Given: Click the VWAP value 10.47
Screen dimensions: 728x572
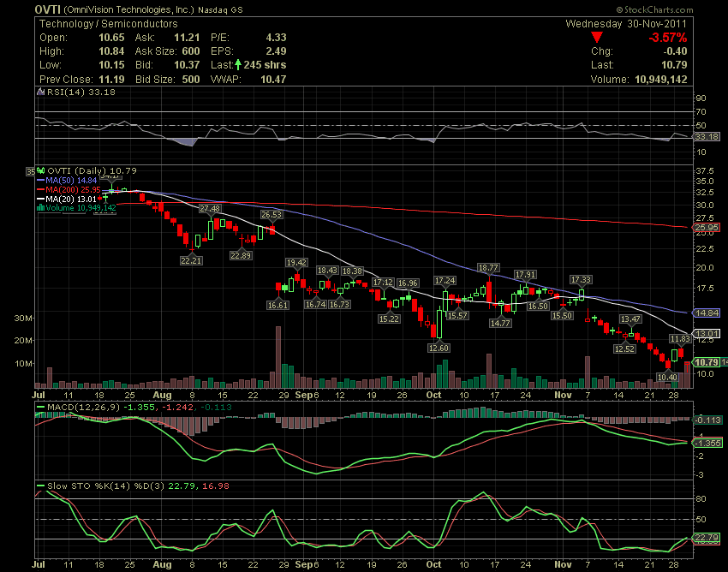Looking at the screenshot, I should 273,80.
